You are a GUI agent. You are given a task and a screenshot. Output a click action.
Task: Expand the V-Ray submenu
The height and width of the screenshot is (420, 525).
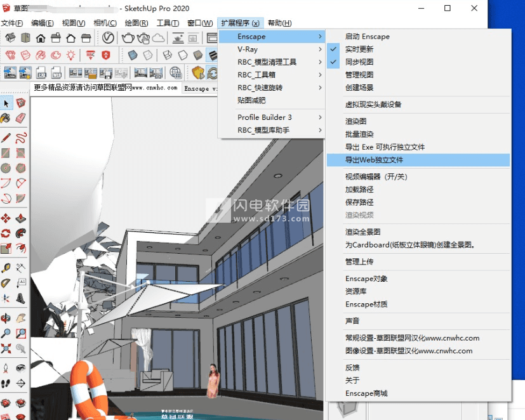(272, 49)
